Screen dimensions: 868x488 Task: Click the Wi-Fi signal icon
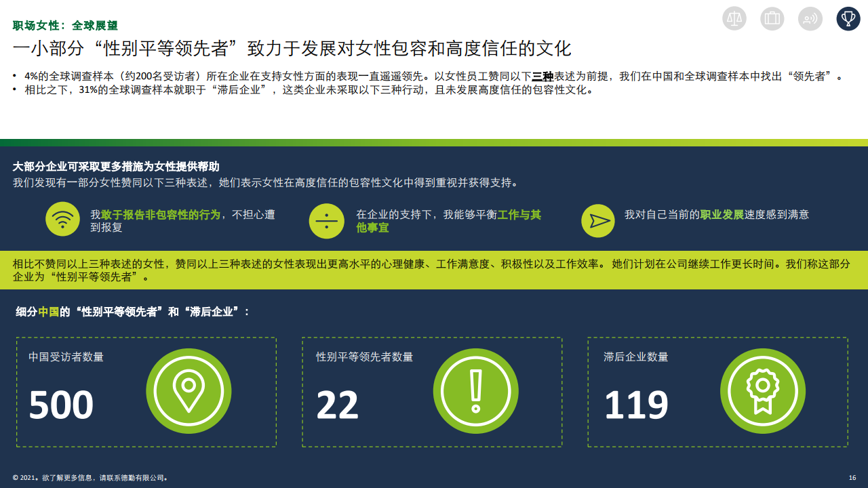(x=62, y=219)
